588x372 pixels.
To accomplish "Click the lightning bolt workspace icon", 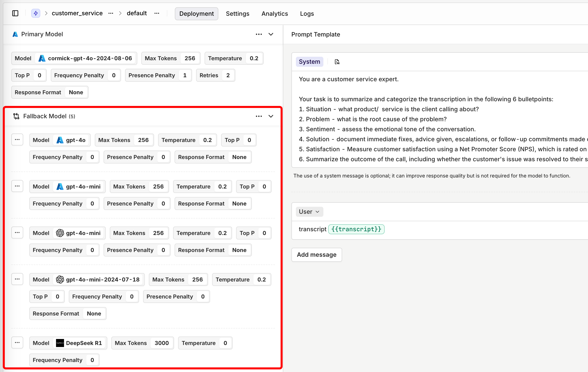I will (36, 13).
